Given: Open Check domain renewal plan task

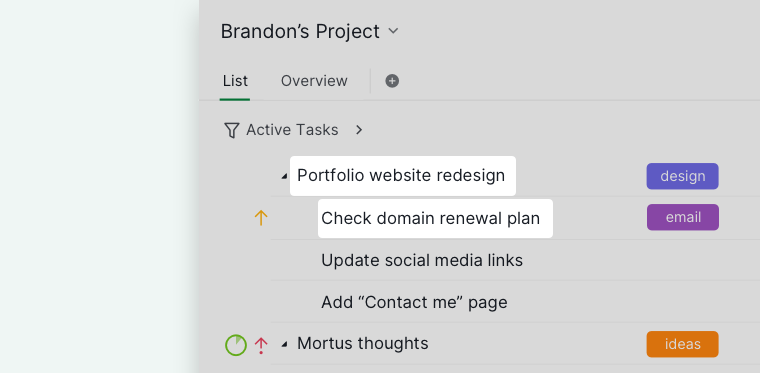Looking at the screenshot, I should click(430, 218).
